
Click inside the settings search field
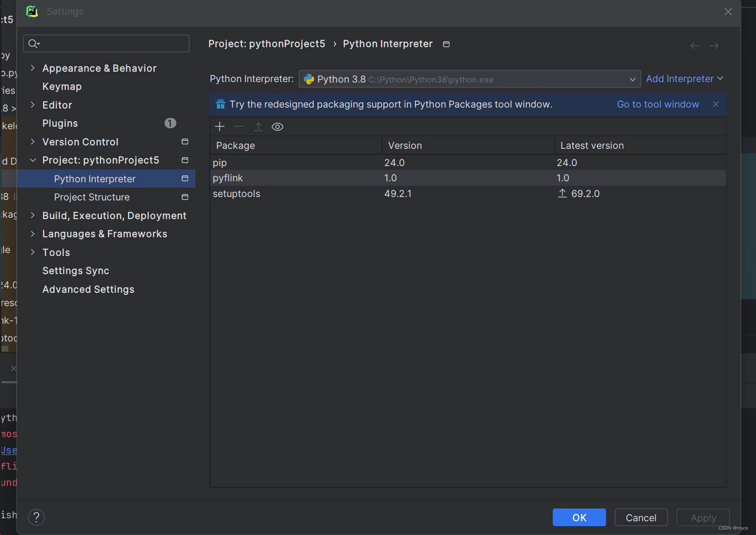coord(106,43)
